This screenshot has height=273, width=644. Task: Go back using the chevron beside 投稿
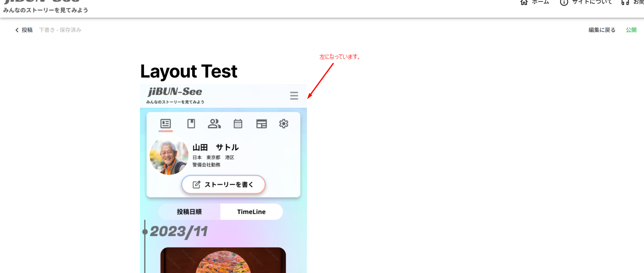coord(17,30)
